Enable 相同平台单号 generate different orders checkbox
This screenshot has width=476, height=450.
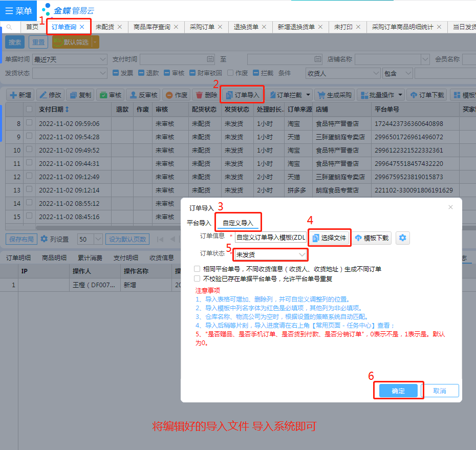(x=197, y=269)
